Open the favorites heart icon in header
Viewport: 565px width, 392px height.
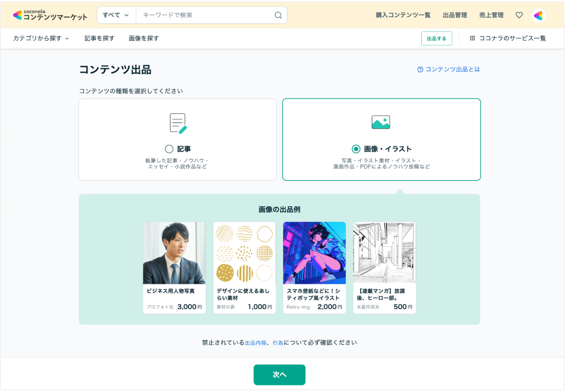coord(519,15)
